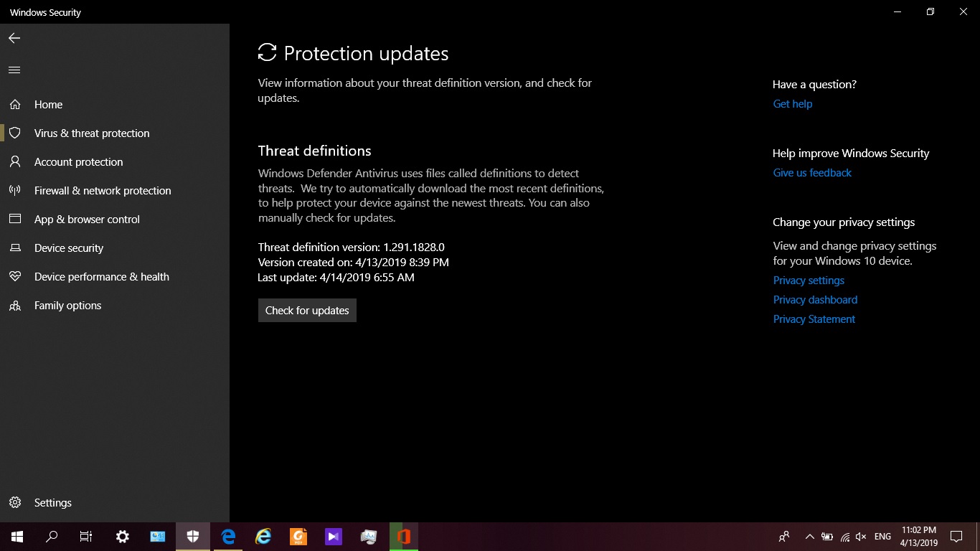
Task: Navigate to App & browser control
Action: 115,220
